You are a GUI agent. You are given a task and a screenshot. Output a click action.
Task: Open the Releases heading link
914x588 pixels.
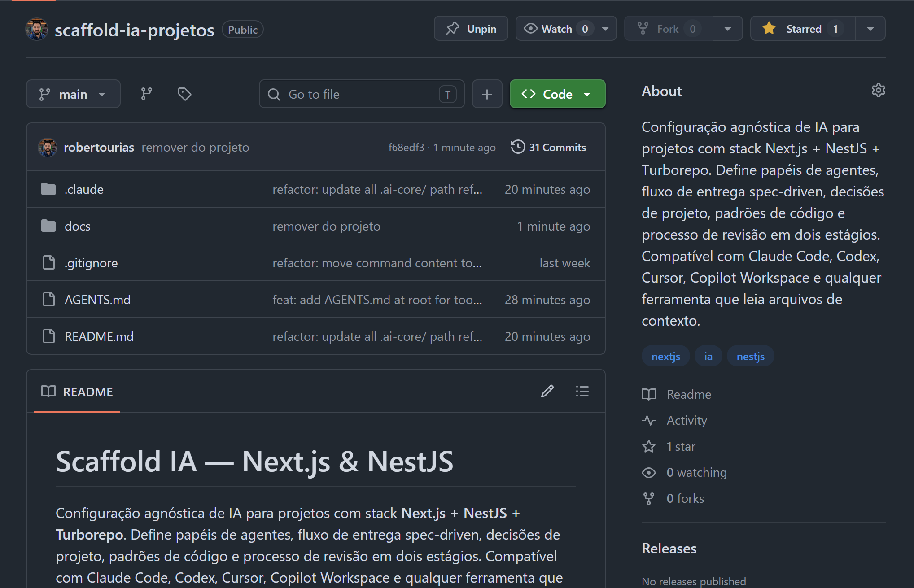tap(669, 549)
